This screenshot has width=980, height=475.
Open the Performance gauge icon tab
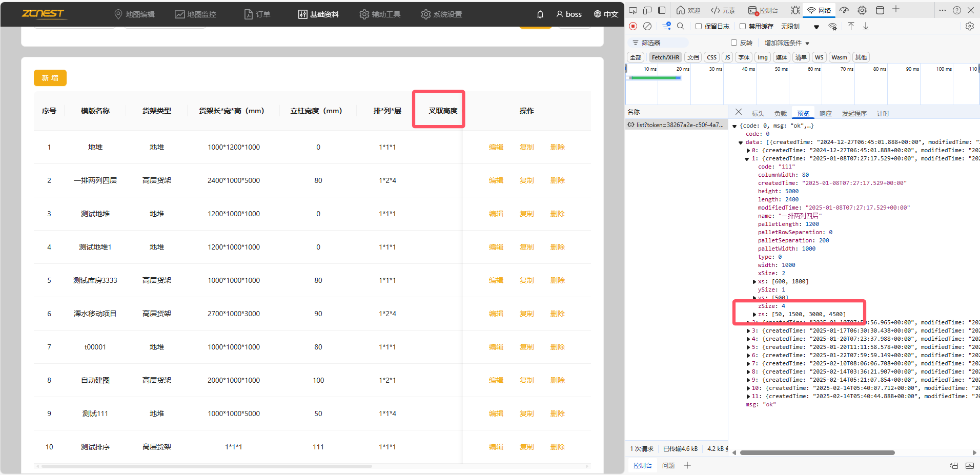point(844,10)
